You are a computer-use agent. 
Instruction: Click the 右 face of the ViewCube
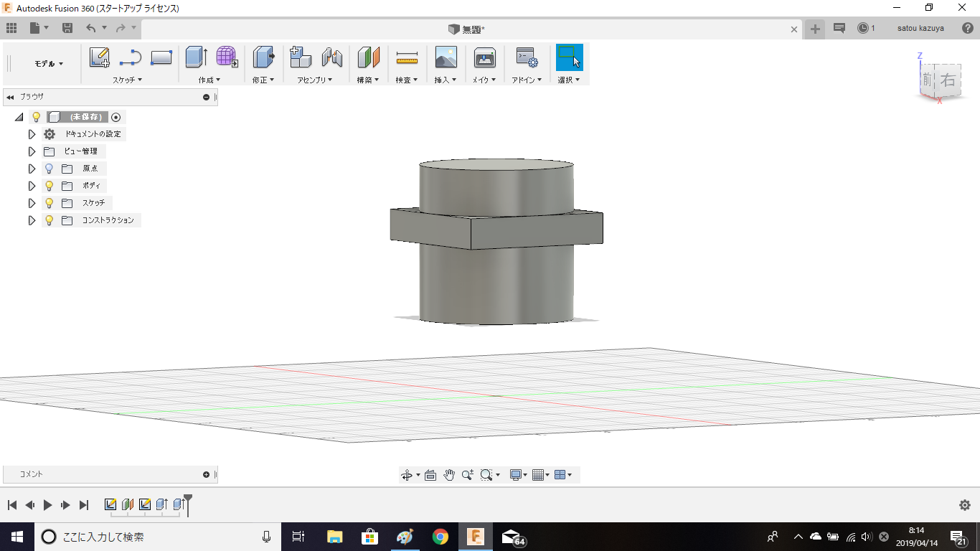tap(948, 80)
